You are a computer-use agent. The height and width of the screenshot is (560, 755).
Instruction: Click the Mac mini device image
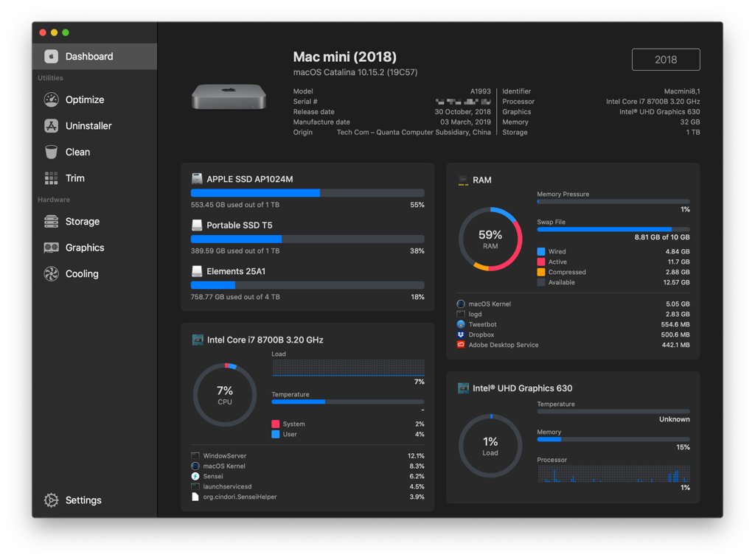pyautogui.click(x=229, y=97)
